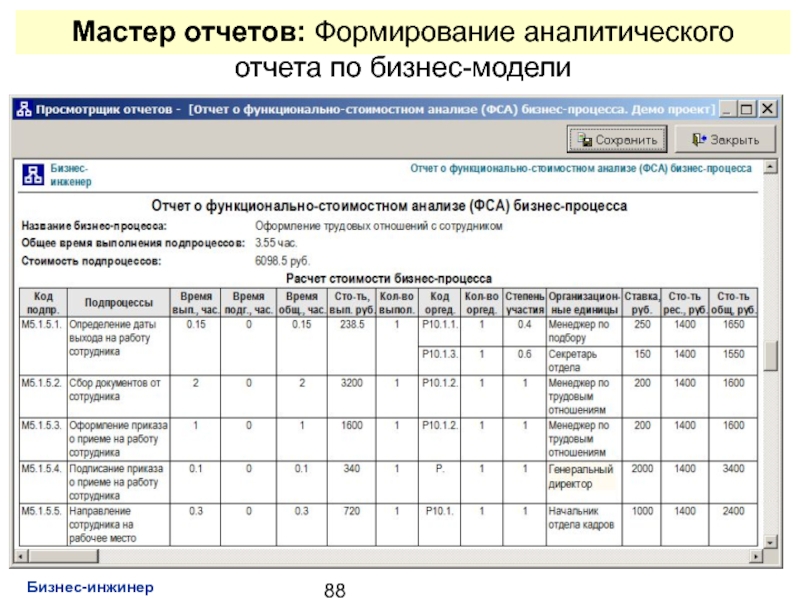Minimize the Просмотрщик отчетов window
The image size is (800, 600).
(x=728, y=109)
